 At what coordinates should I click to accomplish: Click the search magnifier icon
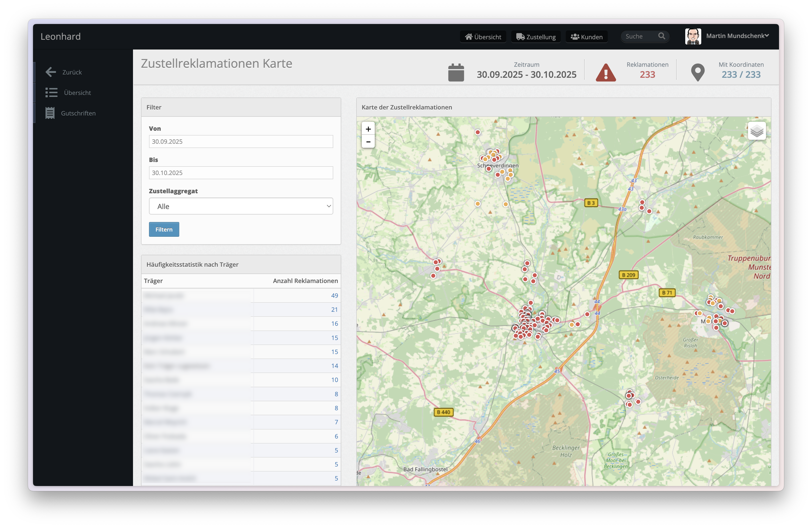661,36
